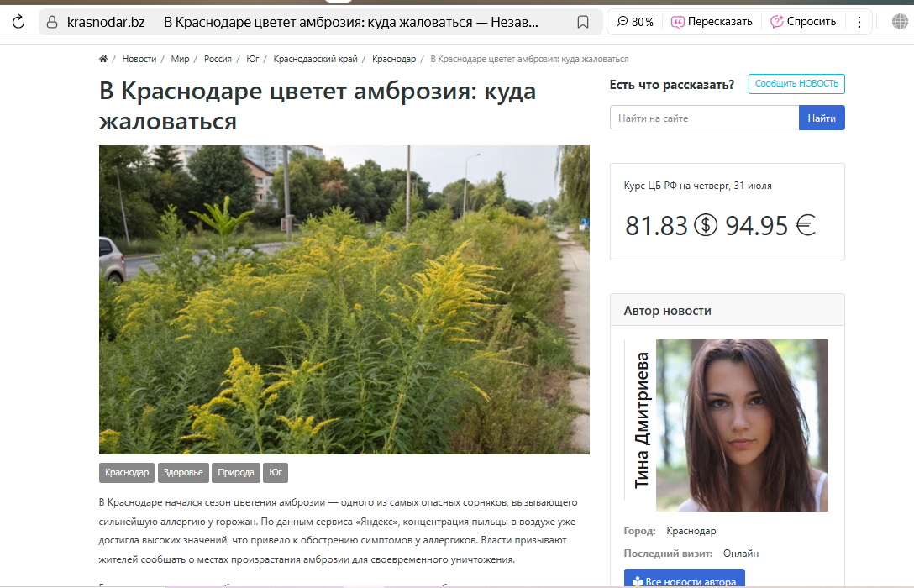Open the Пересказать page summarization tool
Viewport: 914px width, 588px height.
(x=712, y=22)
